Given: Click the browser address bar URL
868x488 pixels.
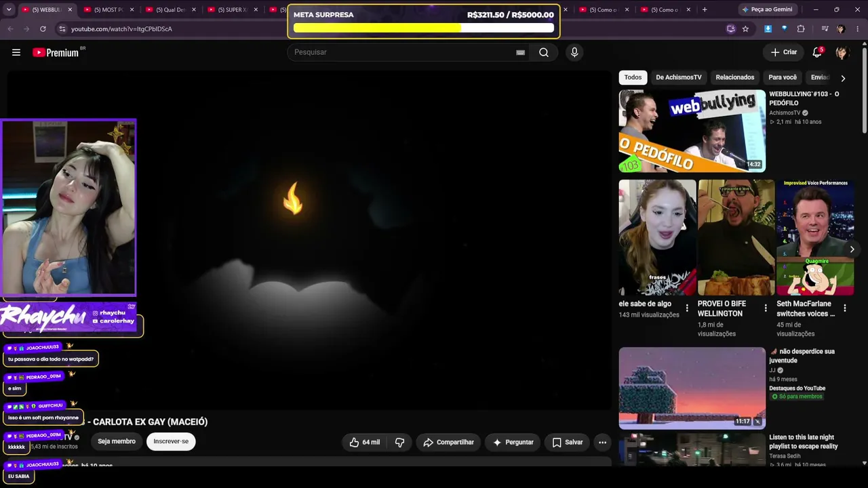Looking at the screenshot, I should click(121, 29).
